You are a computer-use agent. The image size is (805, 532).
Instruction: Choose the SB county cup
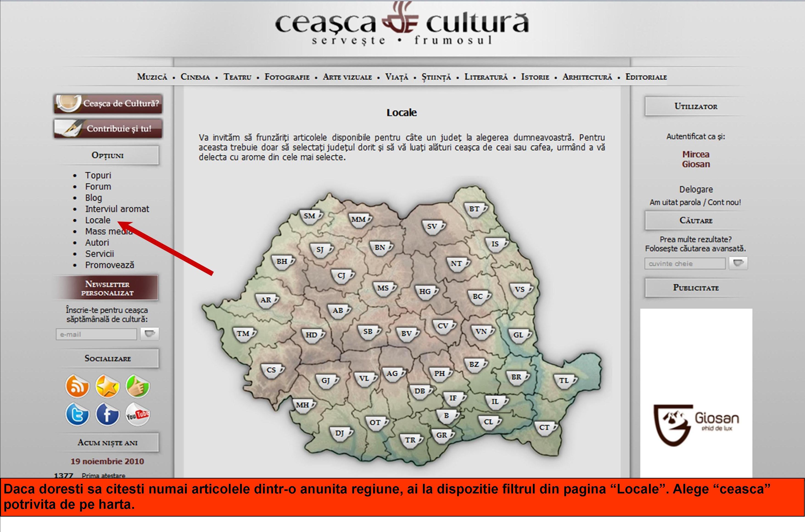370,332
